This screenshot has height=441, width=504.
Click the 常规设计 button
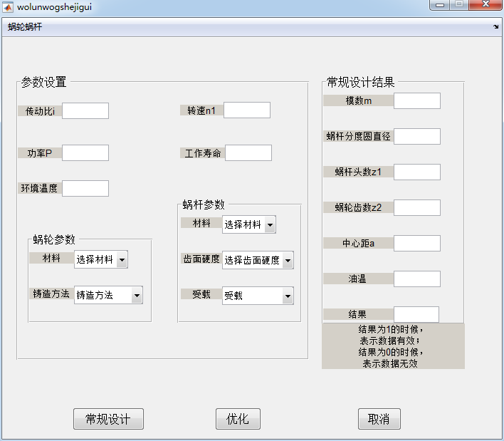click(x=108, y=419)
